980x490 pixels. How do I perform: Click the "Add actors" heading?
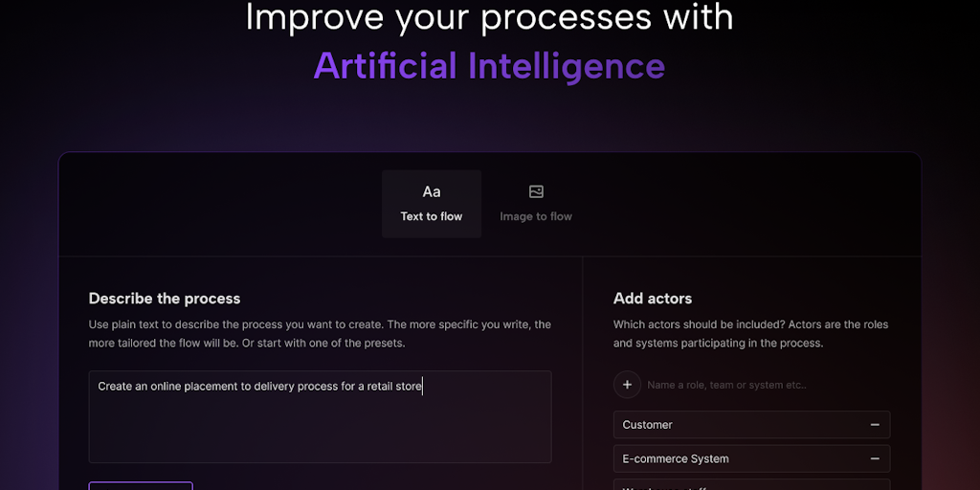pos(653,299)
